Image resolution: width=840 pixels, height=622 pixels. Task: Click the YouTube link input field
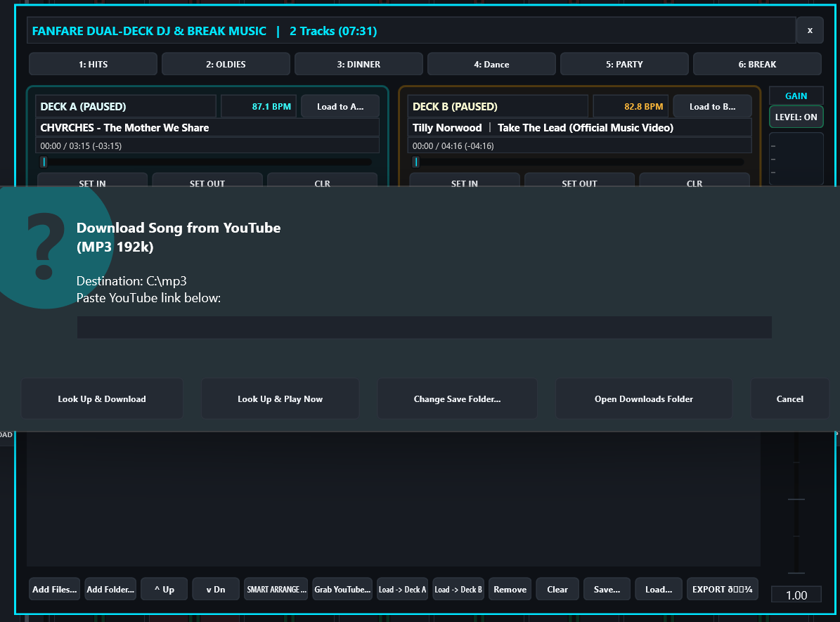tap(425, 328)
